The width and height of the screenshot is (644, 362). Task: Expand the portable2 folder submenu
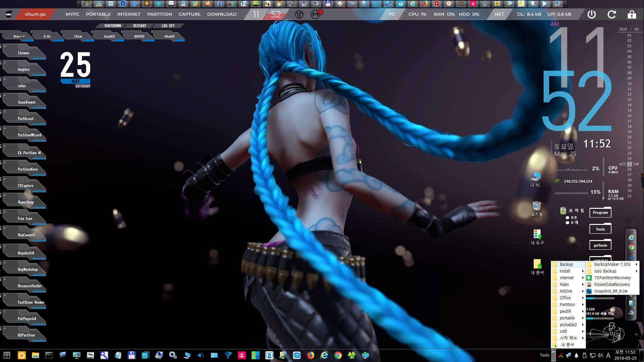(568, 325)
